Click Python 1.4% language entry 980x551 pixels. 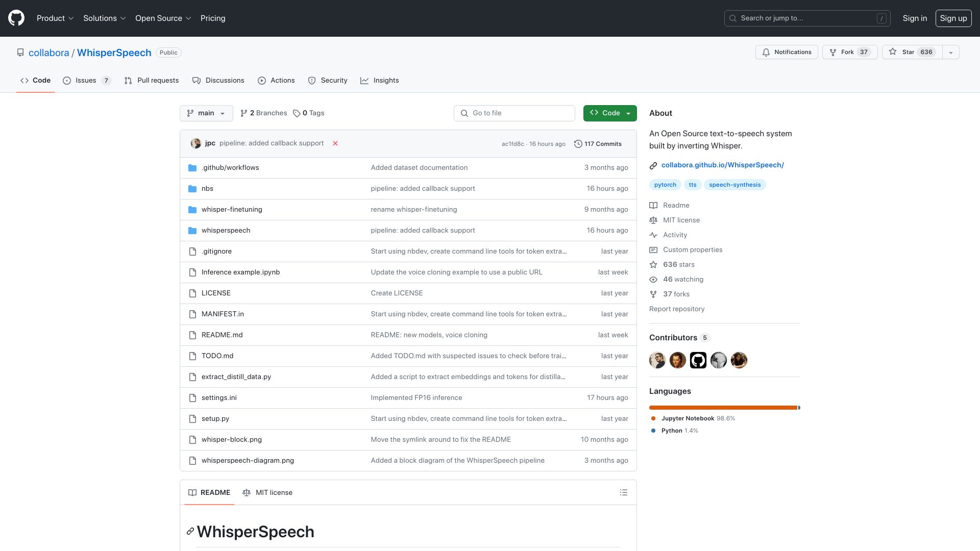(x=675, y=431)
